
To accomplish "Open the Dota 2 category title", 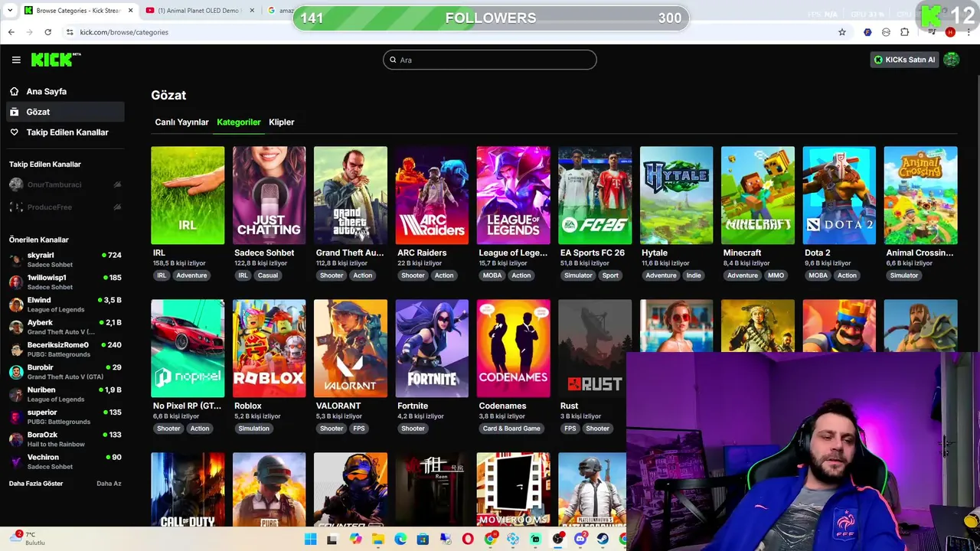I will pos(818,253).
